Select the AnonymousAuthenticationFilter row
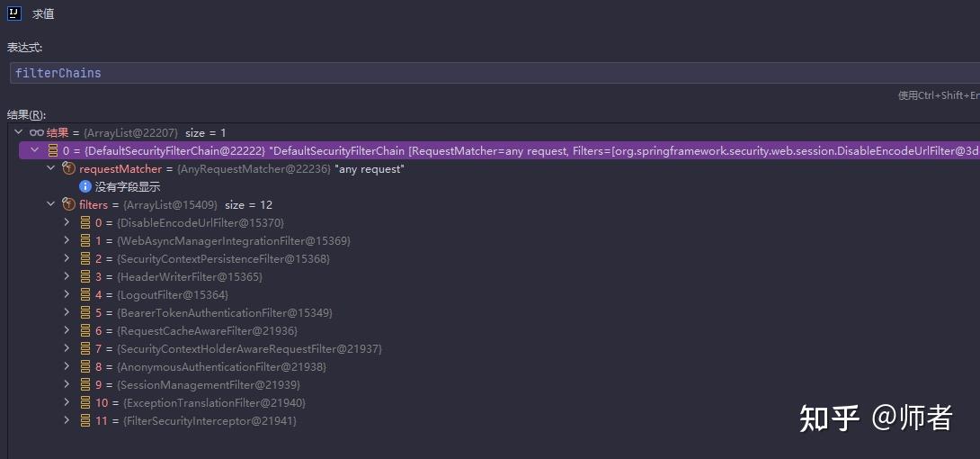The width and height of the screenshot is (980, 459). pos(221,366)
